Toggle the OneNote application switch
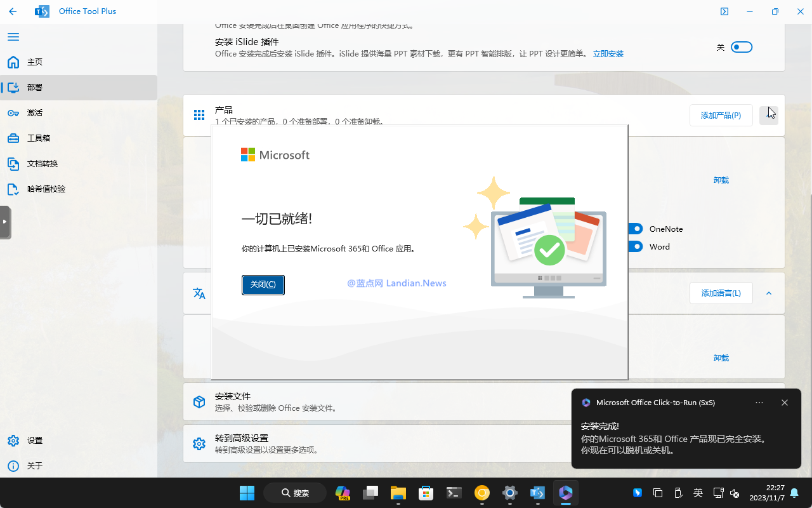The image size is (812, 508). click(636, 229)
